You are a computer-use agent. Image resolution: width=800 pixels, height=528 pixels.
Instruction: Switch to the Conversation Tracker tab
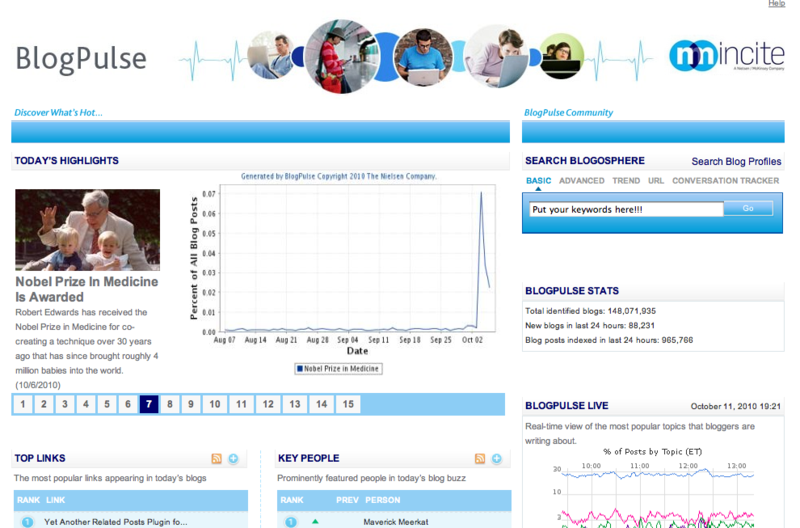pos(726,181)
